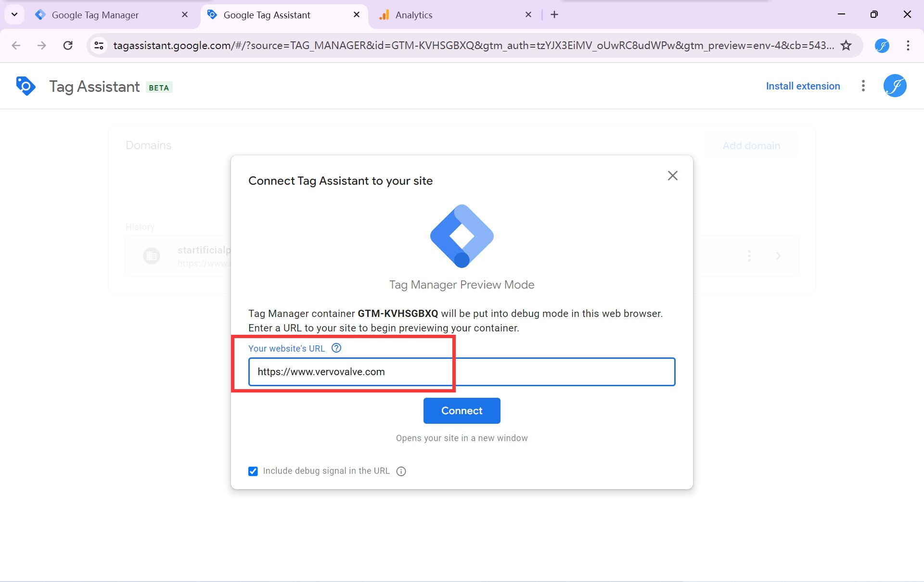Open the debug signal info icon
The width and height of the screenshot is (924, 582).
(401, 471)
